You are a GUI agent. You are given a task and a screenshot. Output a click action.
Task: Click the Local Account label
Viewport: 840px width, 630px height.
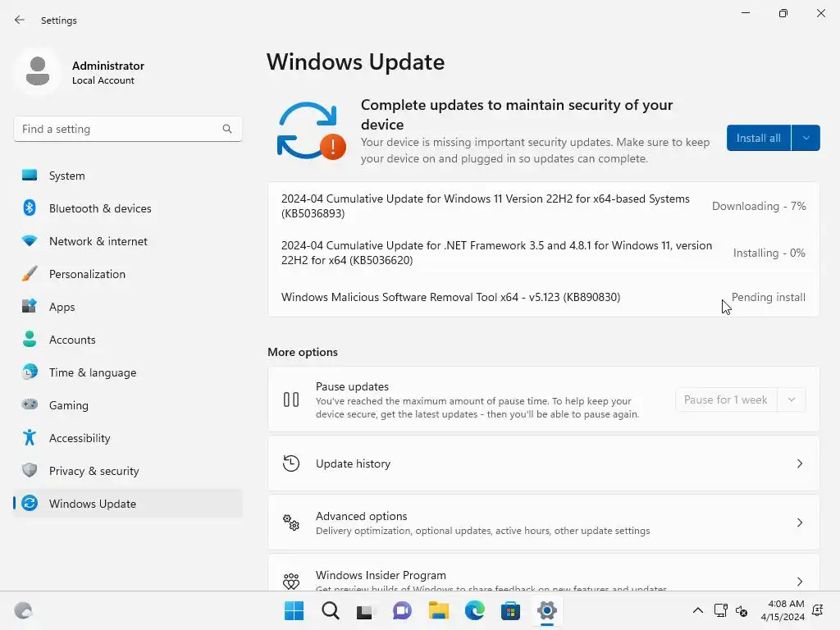point(103,80)
